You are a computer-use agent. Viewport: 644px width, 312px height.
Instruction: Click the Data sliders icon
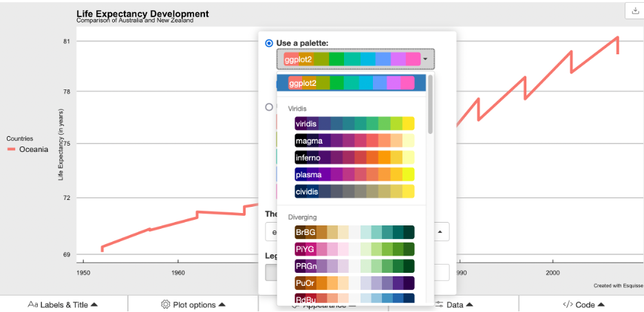click(439, 304)
